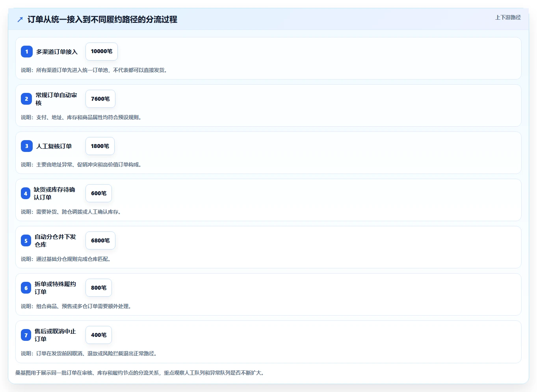Click step number badge 7
Image resolution: width=537 pixels, height=392 pixels.
26,335
